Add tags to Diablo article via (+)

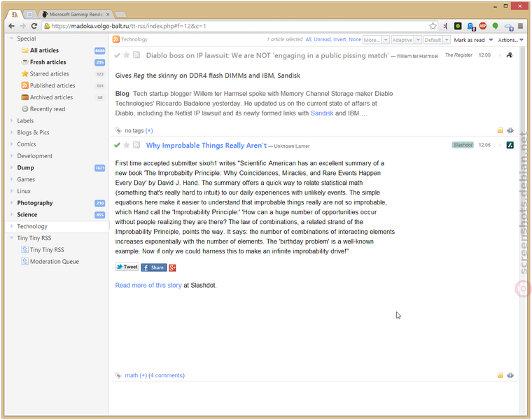[x=149, y=131]
